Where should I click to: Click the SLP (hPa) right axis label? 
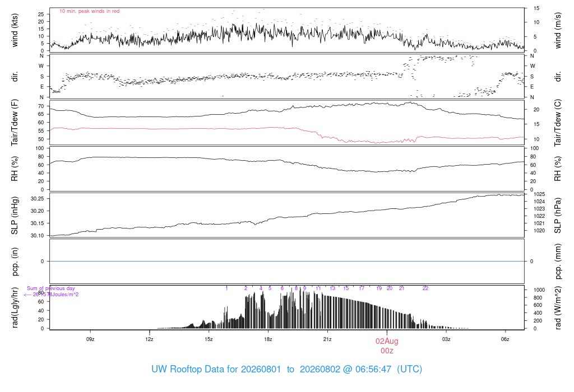[x=558, y=216]
